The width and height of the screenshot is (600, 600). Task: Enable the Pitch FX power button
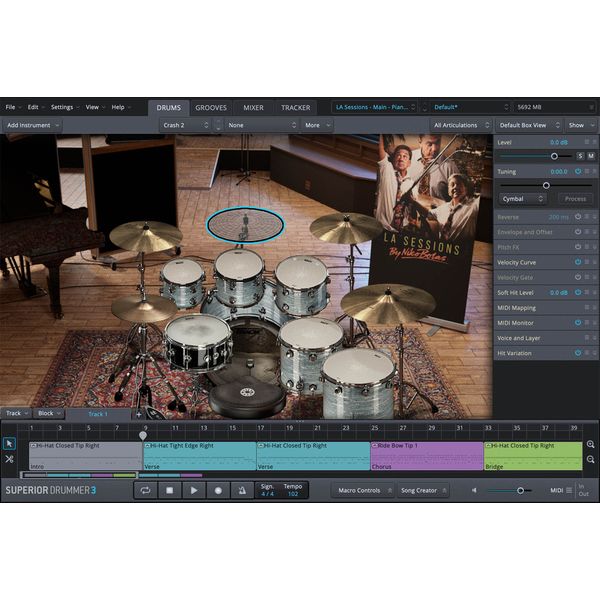pos(578,247)
